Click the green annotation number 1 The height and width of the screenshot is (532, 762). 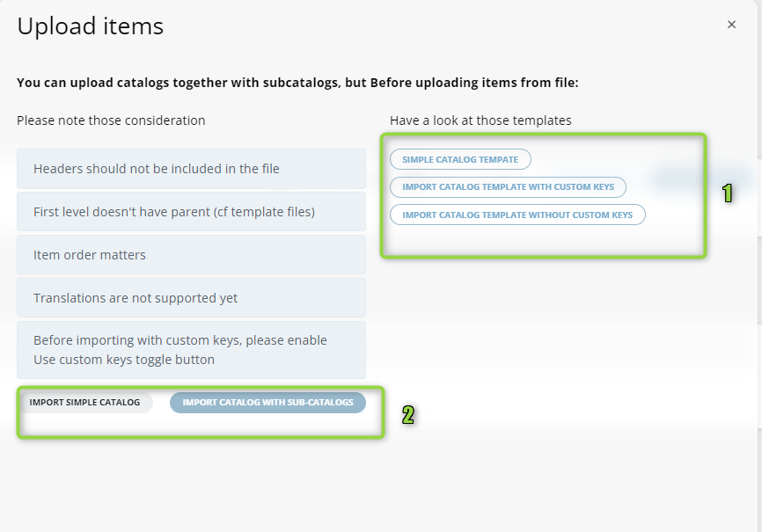tap(728, 193)
